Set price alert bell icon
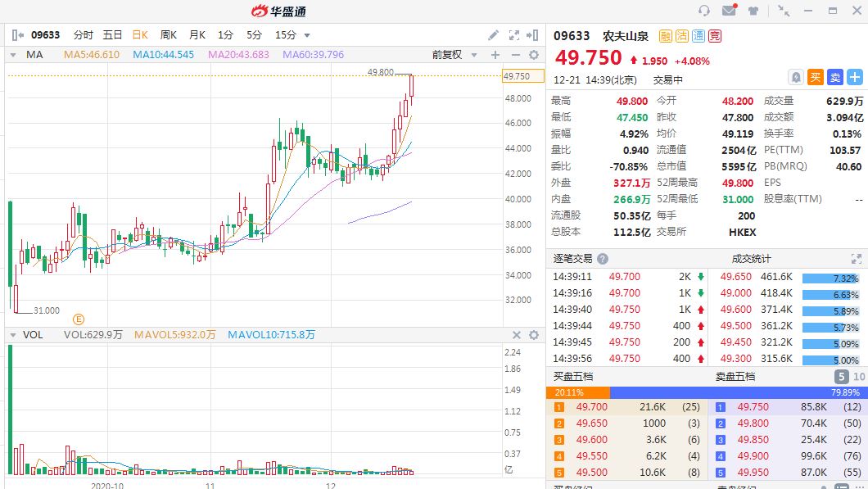Image resolution: width=868 pixels, height=489 pixels. (x=795, y=77)
